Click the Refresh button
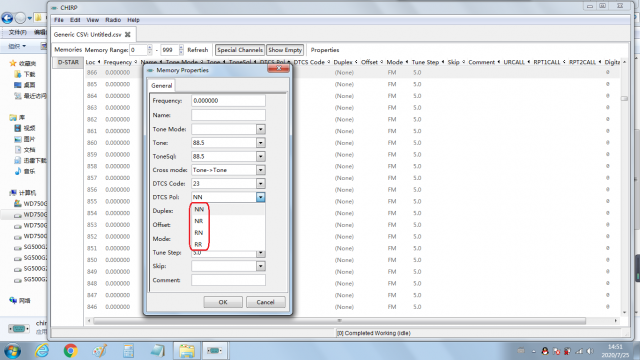This screenshot has width=640, height=360. point(198,50)
